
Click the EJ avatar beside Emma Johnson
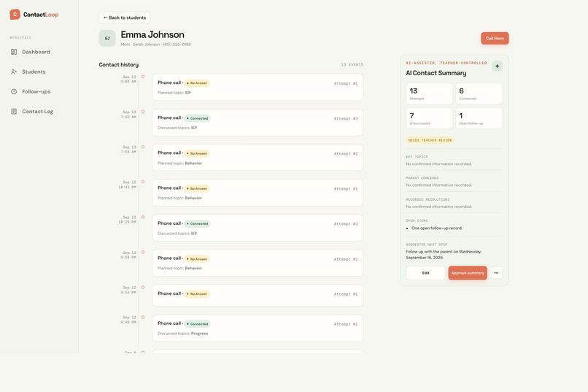click(x=107, y=38)
